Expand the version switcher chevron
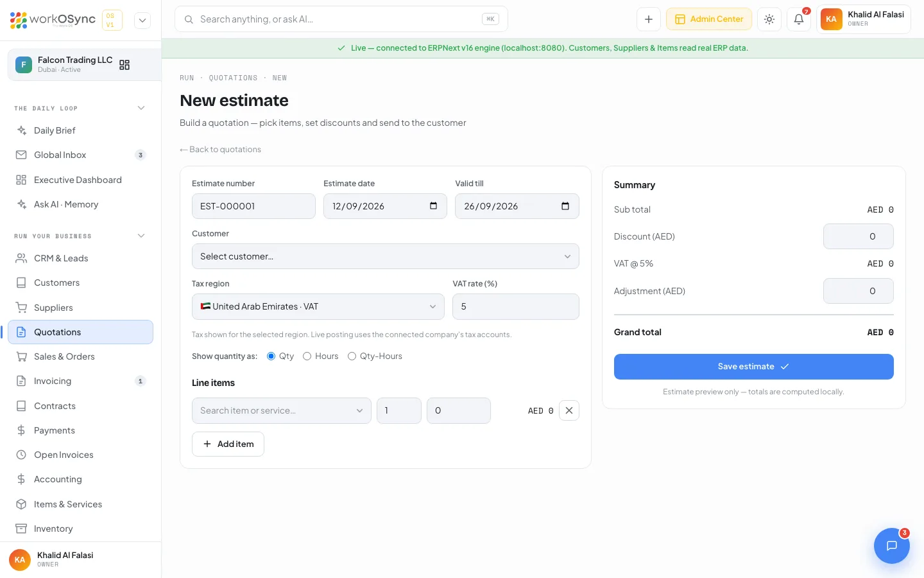Screen dimensions: 924x578 click(x=142, y=21)
